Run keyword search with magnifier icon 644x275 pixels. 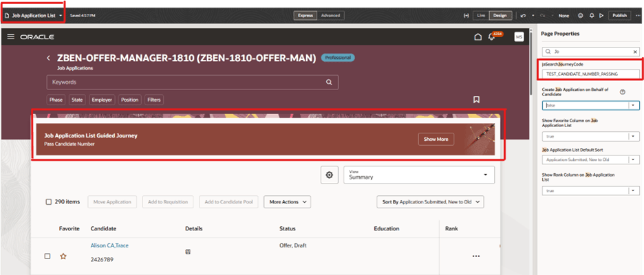tap(329, 82)
